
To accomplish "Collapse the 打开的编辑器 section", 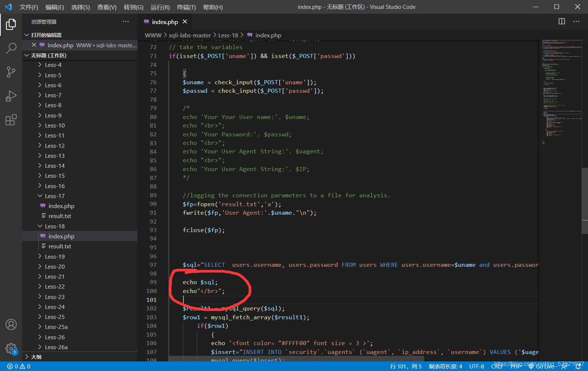I will pyautogui.click(x=80, y=35).
